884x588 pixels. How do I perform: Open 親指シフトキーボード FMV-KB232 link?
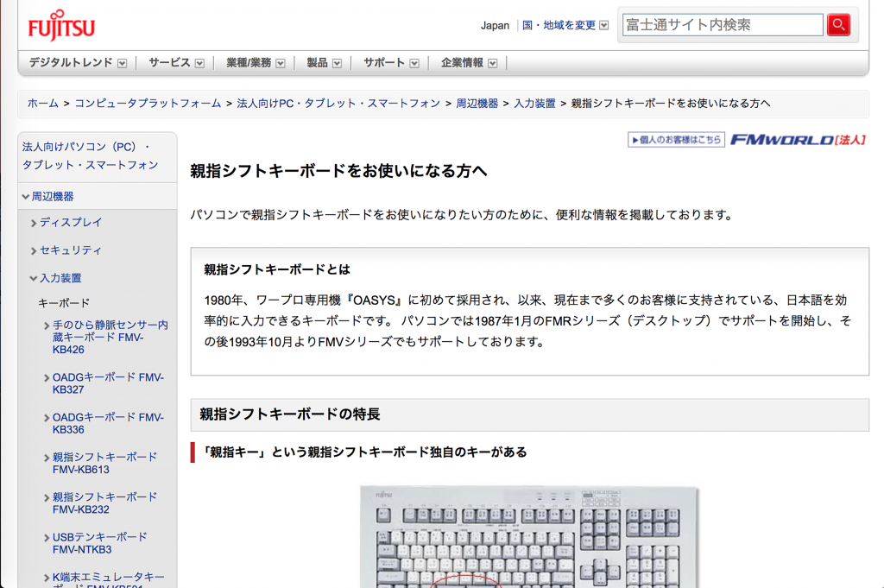(x=104, y=503)
